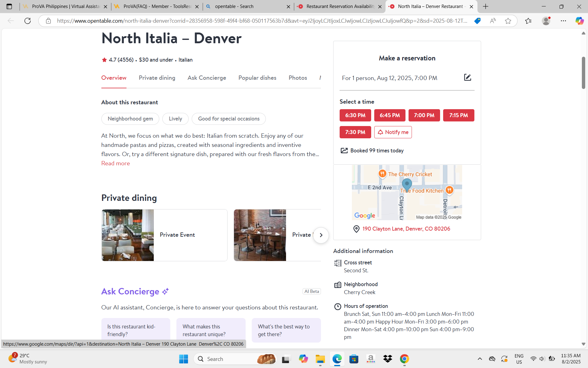Click the Lively tag

pos(175,119)
